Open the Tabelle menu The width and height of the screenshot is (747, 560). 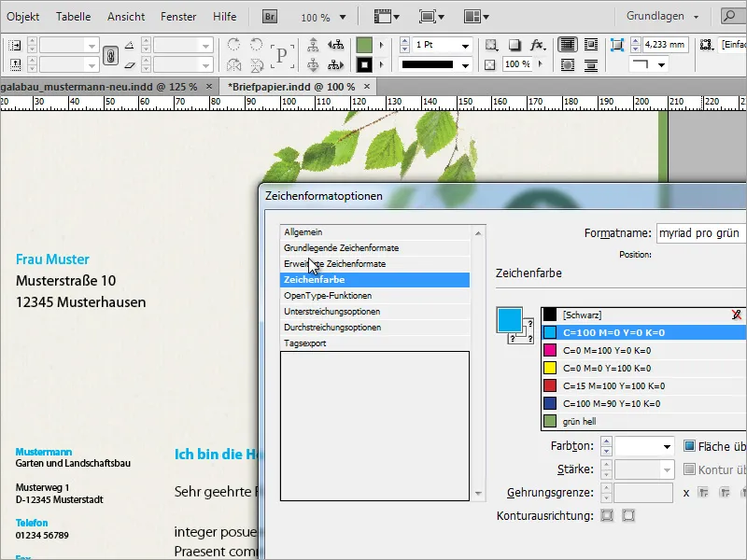pyautogui.click(x=74, y=17)
